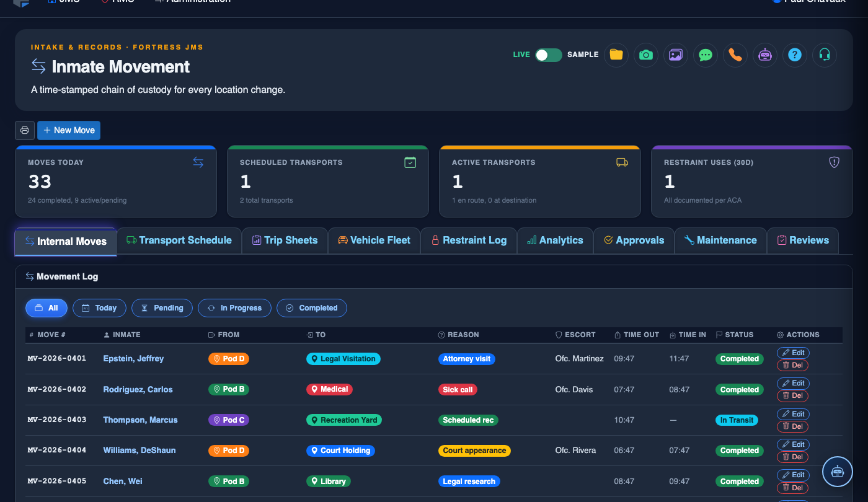Click the robot icon in the header row

(x=764, y=55)
